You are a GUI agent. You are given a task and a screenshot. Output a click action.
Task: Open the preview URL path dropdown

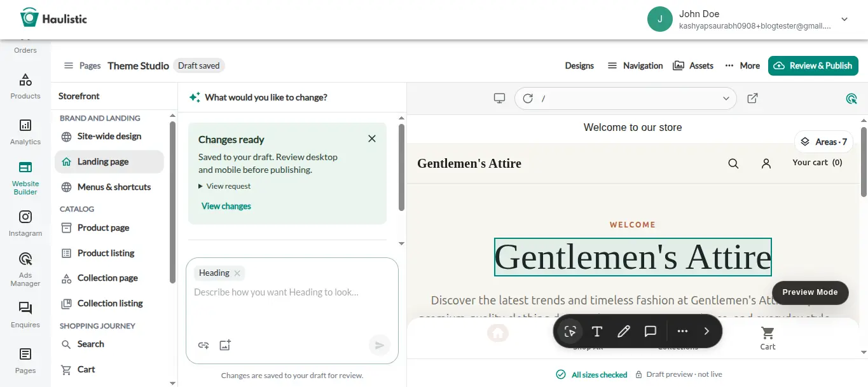pos(726,98)
